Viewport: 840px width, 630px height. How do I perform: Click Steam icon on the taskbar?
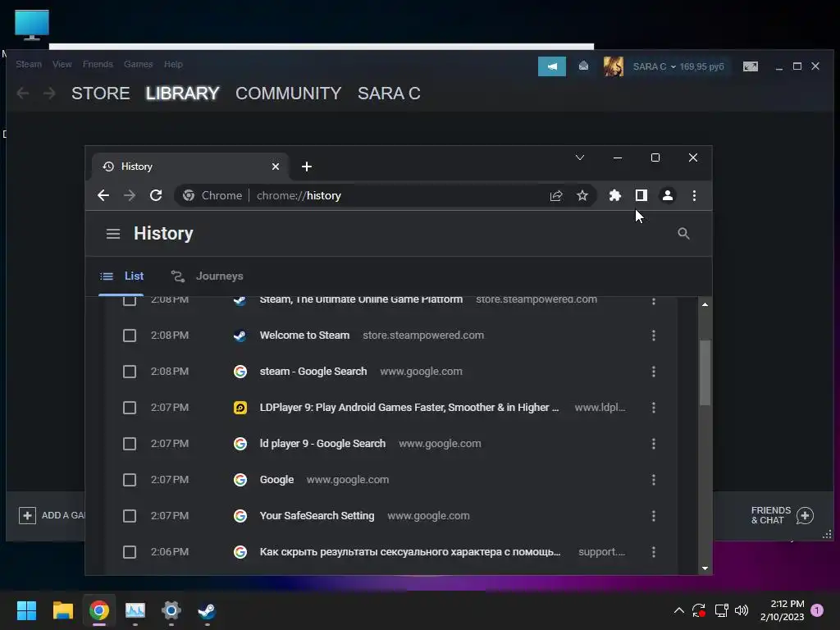[207, 610]
